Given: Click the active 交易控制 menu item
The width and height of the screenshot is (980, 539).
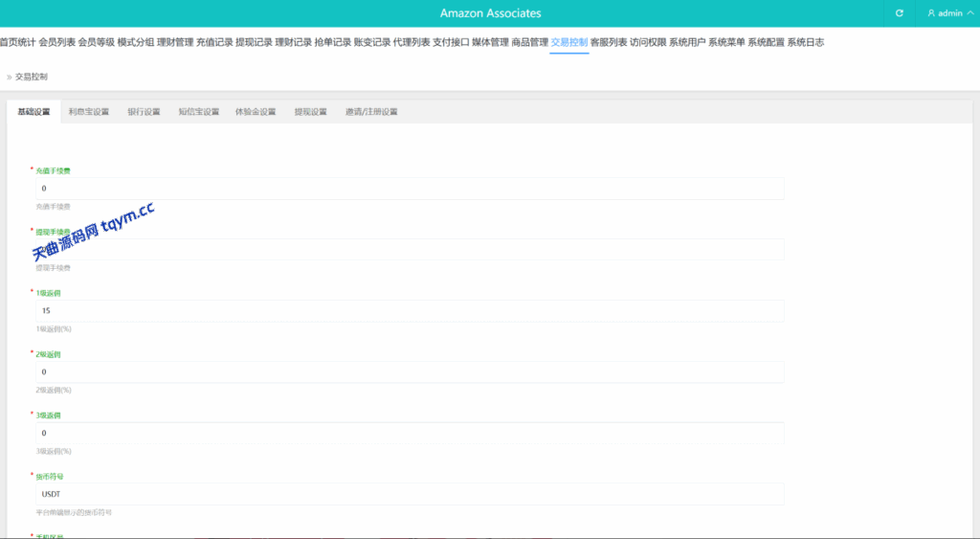Looking at the screenshot, I should (x=568, y=42).
